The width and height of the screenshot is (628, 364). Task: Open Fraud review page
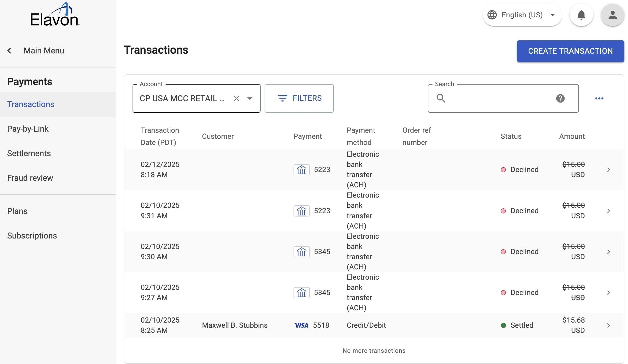tap(30, 178)
